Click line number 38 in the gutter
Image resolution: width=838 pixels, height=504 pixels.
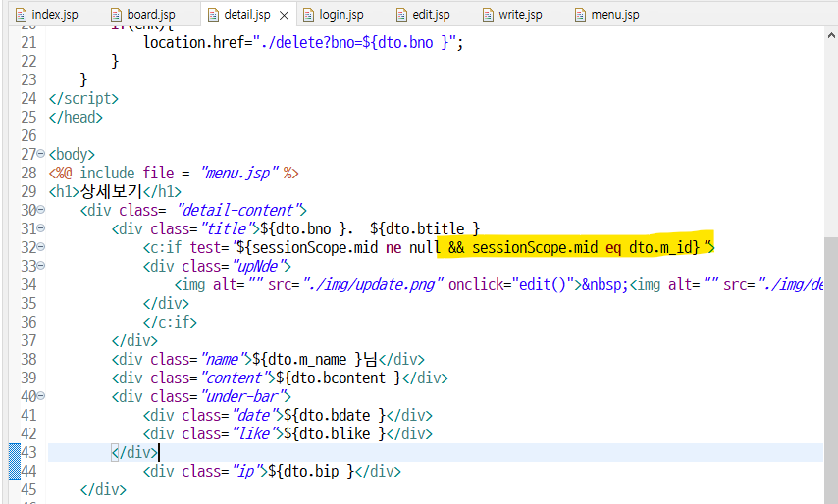click(x=28, y=359)
